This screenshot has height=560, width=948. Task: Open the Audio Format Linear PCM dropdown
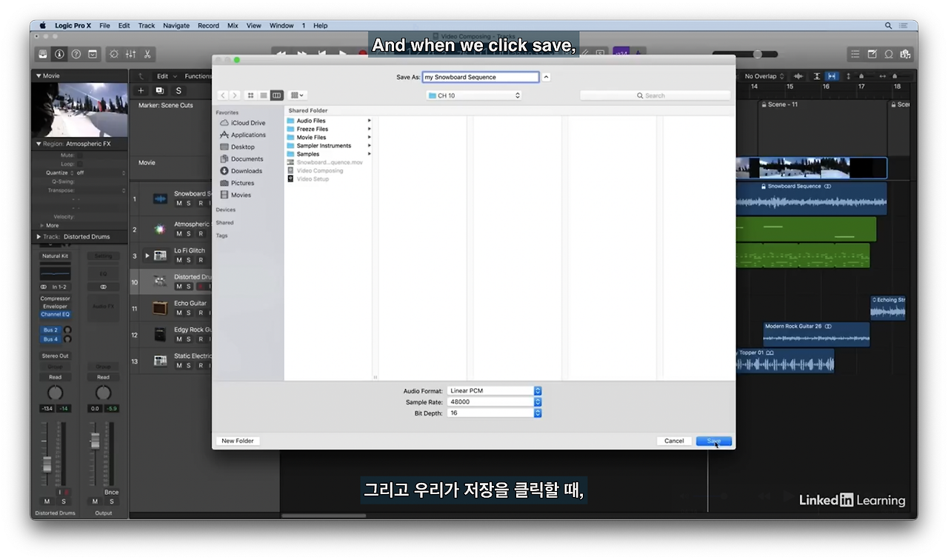click(495, 390)
